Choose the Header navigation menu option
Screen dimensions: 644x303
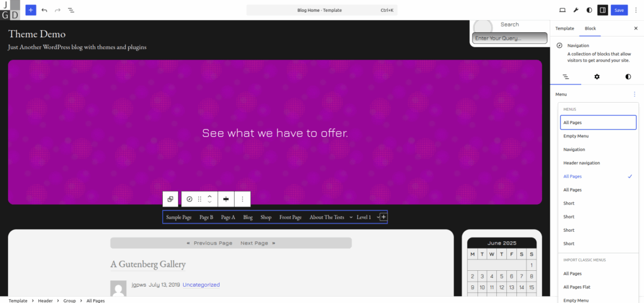click(x=581, y=163)
